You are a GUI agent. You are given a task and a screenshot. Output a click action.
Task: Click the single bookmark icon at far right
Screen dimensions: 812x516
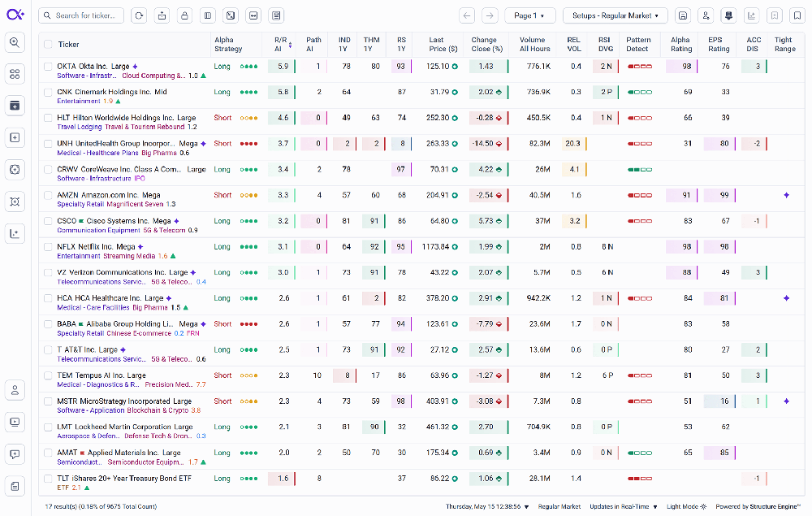[797, 15]
